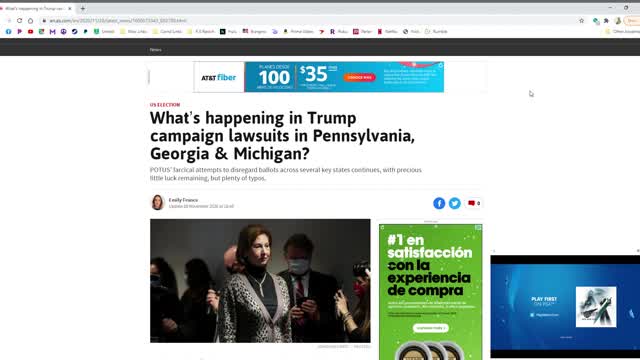The width and height of the screenshot is (640, 360).
Task: Share article via Twitter icon
Action: (454, 203)
